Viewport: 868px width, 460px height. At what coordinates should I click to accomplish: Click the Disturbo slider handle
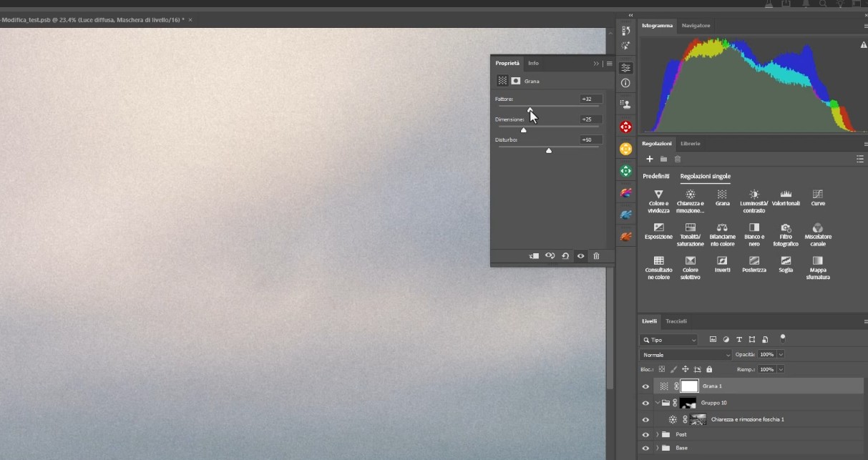coord(549,150)
